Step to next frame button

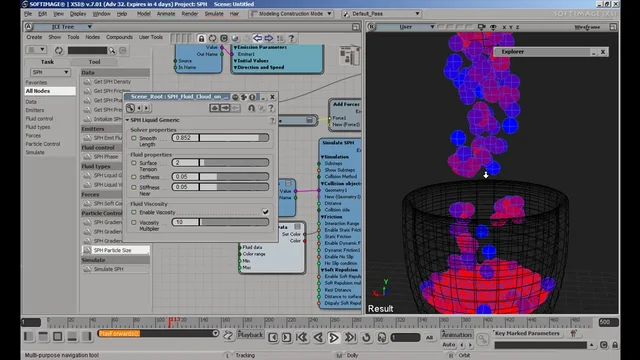pos(287,338)
